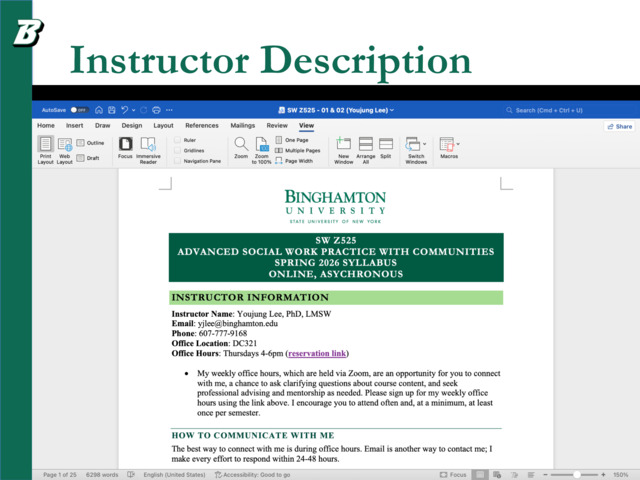Viewport: 640px width, 480px height.
Task: Select Multiple Pages view option
Action: [x=298, y=151]
